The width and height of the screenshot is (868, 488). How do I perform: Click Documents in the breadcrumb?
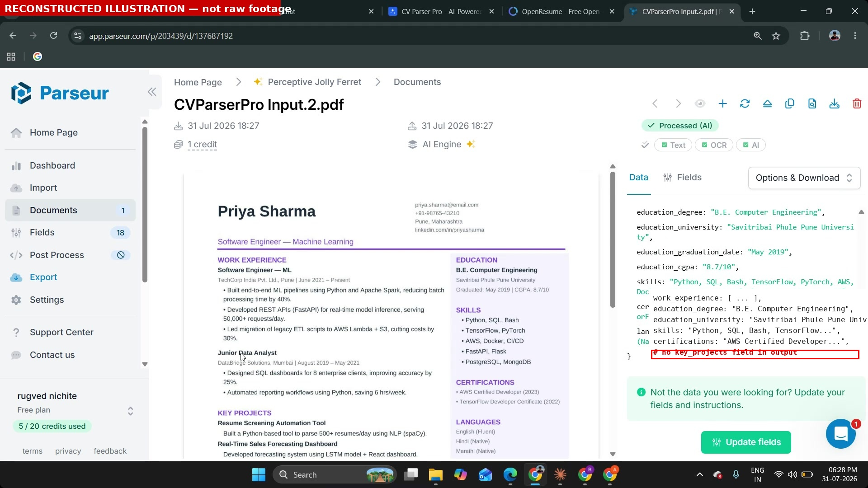417,82
